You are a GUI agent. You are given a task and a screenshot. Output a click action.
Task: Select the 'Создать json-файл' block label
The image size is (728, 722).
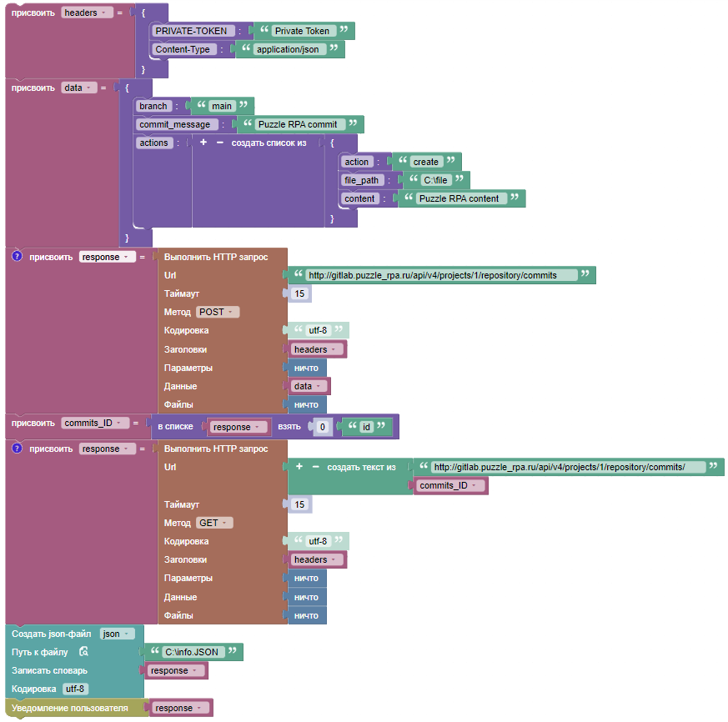[x=52, y=634]
